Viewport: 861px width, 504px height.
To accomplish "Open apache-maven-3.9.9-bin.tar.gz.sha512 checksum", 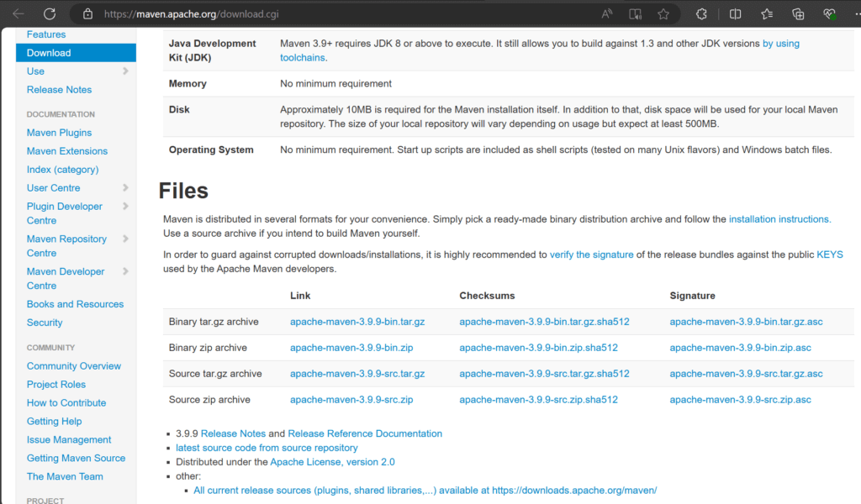I will click(x=544, y=322).
